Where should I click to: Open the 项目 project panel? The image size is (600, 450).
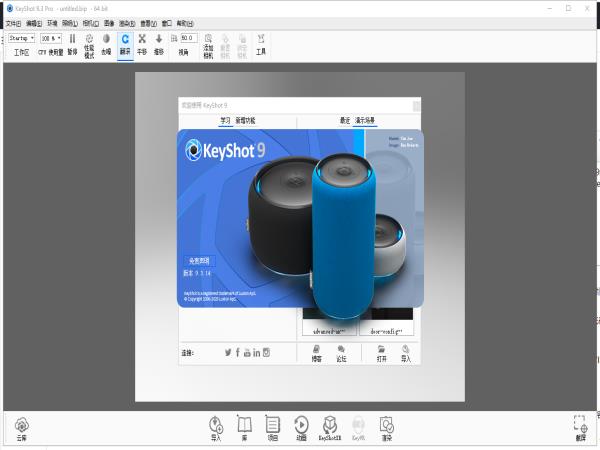tap(272, 429)
